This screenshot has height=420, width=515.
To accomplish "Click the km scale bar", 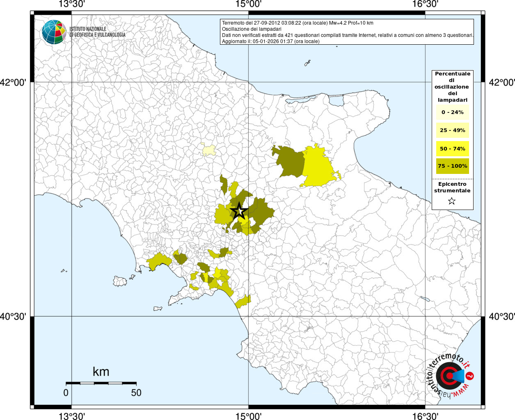I will 101,383.
